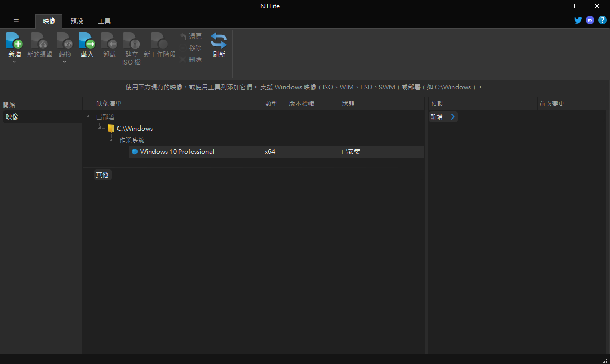610x364 pixels.
Task: Click the 新工作階段 toolbar icon
Action: coord(159,41)
